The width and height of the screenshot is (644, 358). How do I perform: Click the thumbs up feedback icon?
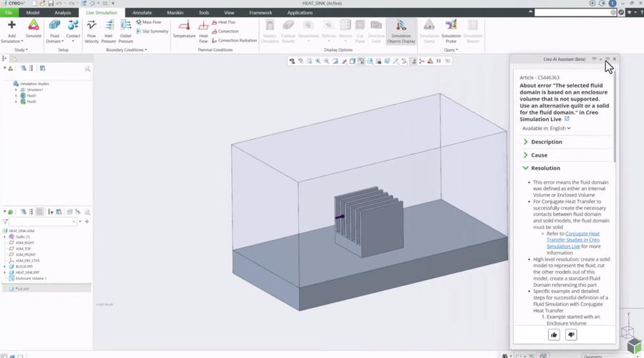pos(554,335)
